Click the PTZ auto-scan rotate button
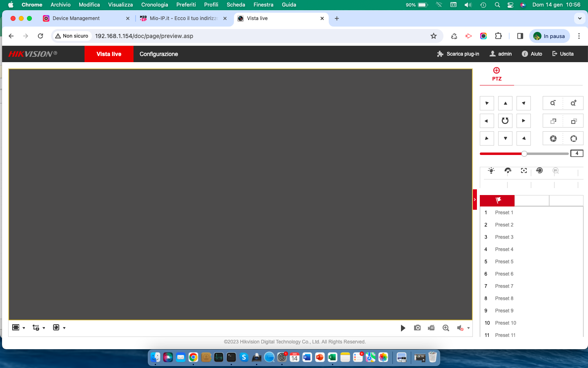The image size is (588, 368). pos(505,121)
